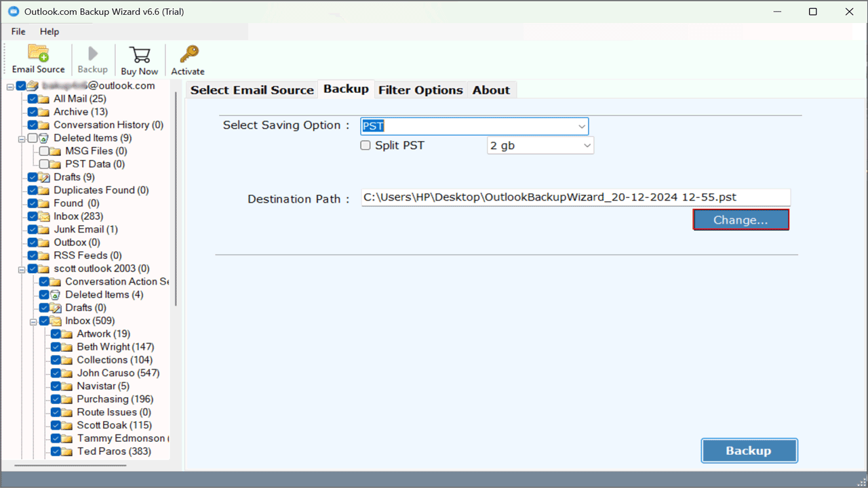The width and height of the screenshot is (868, 488).
Task: Click the Outbox folder icon
Action: [44, 243]
